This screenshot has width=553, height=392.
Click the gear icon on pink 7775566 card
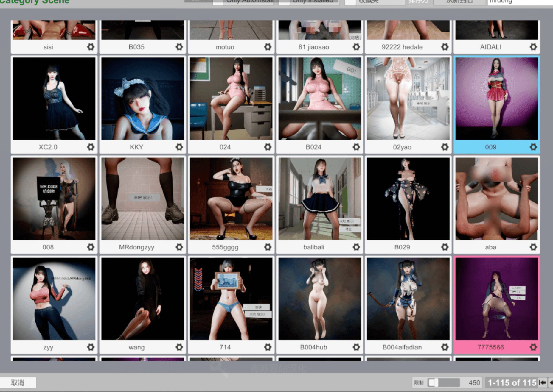533,347
